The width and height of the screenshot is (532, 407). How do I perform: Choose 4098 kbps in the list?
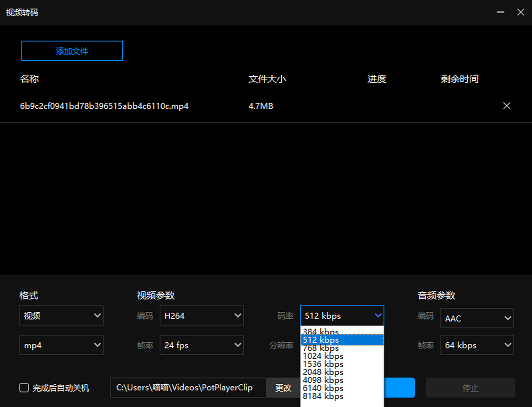(x=323, y=380)
